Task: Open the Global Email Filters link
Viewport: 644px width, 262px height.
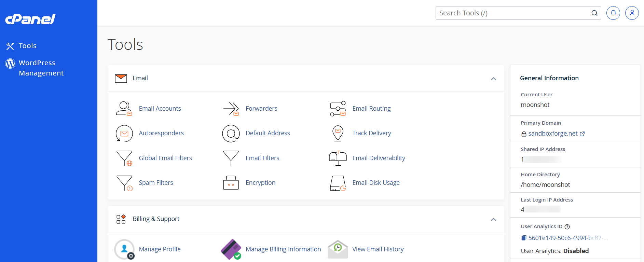Action: (x=165, y=158)
